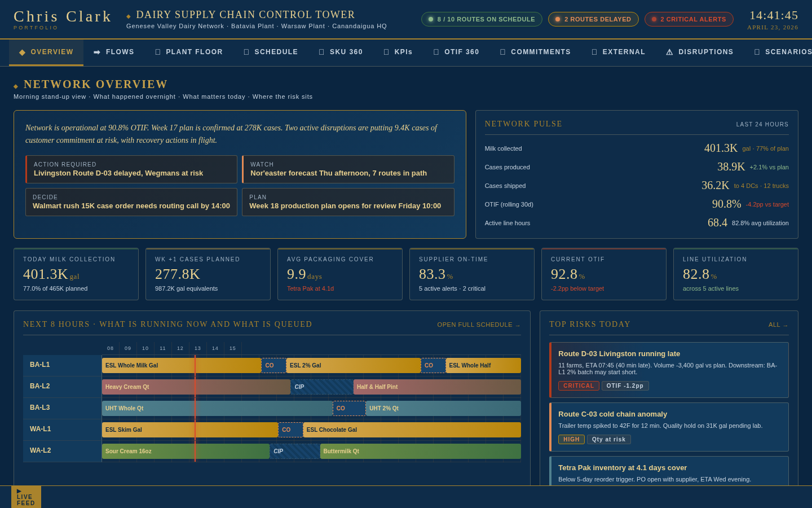
Task: Click the Heavy Cream Qt schedule bar
Action: tap(196, 387)
